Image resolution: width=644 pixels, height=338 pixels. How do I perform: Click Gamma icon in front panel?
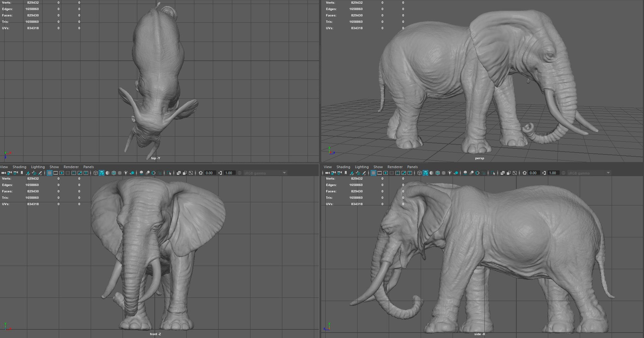coord(220,173)
